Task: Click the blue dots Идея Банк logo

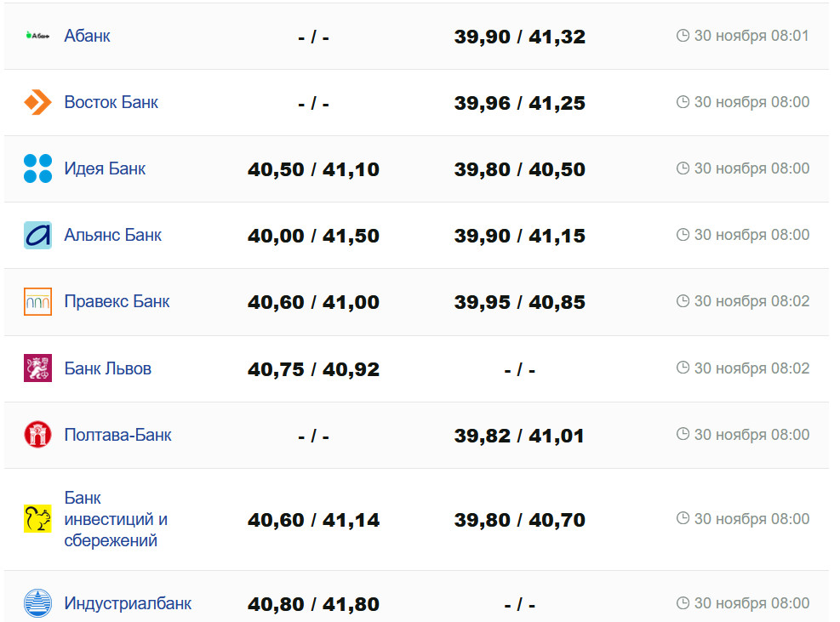Action: coord(37,168)
